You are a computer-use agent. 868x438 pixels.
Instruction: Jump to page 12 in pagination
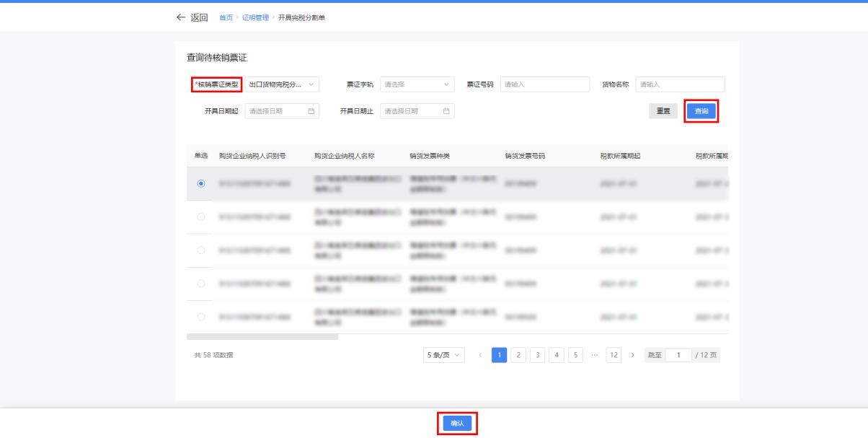tap(614, 354)
